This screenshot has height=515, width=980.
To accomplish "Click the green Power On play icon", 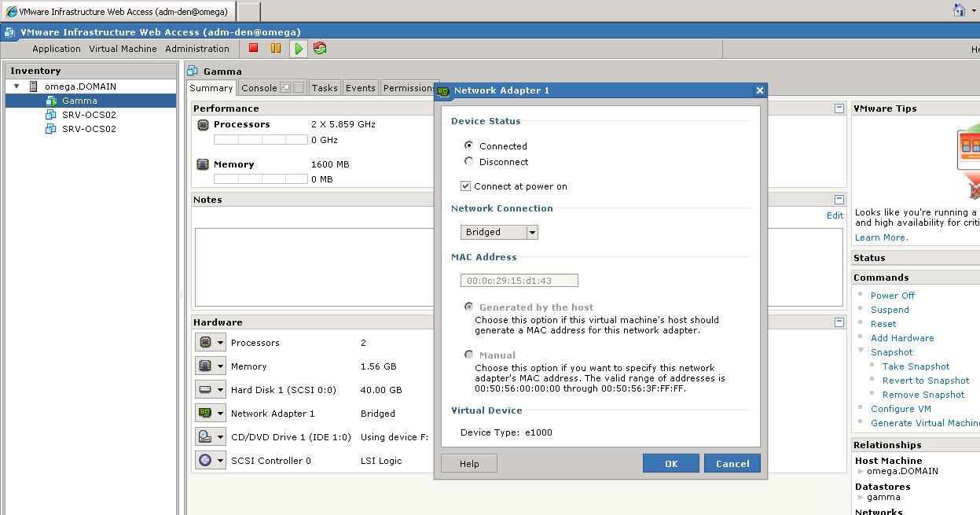I will click(299, 49).
